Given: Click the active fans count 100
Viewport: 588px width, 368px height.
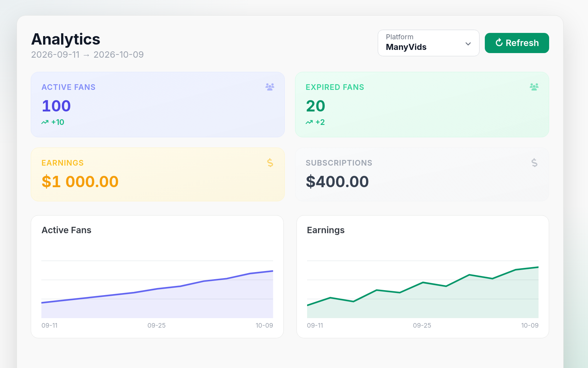Looking at the screenshot, I should tap(56, 106).
